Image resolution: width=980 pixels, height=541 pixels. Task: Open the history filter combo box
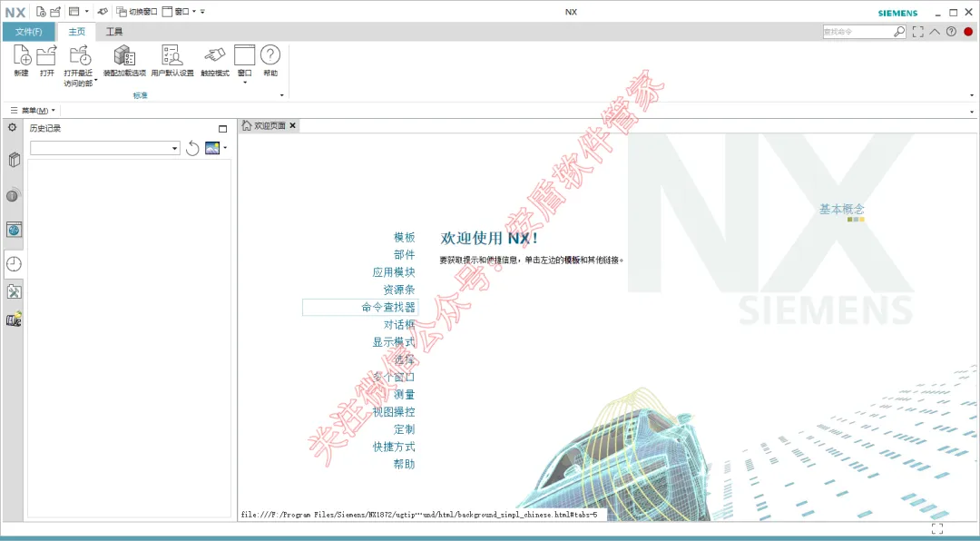pyautogui.click(x=105, y=148)
